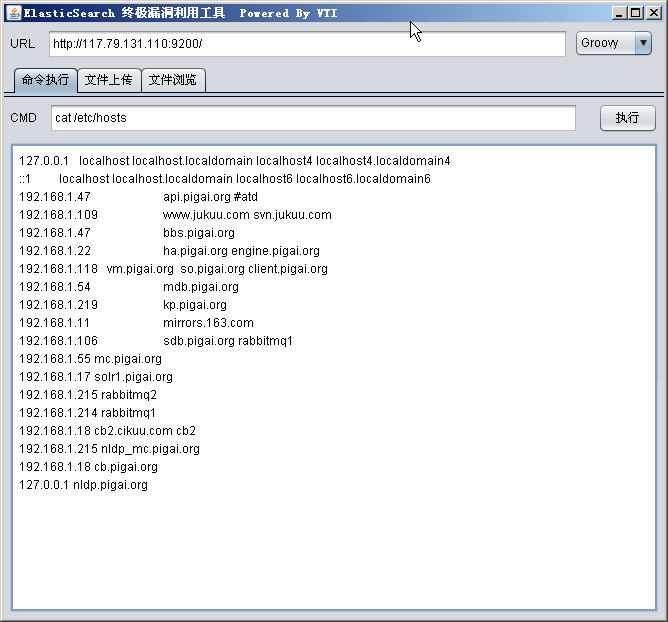Click the 192.168.1.17 solr1.pigai.org line
The image size is (668, 622).
pos(96,377)
